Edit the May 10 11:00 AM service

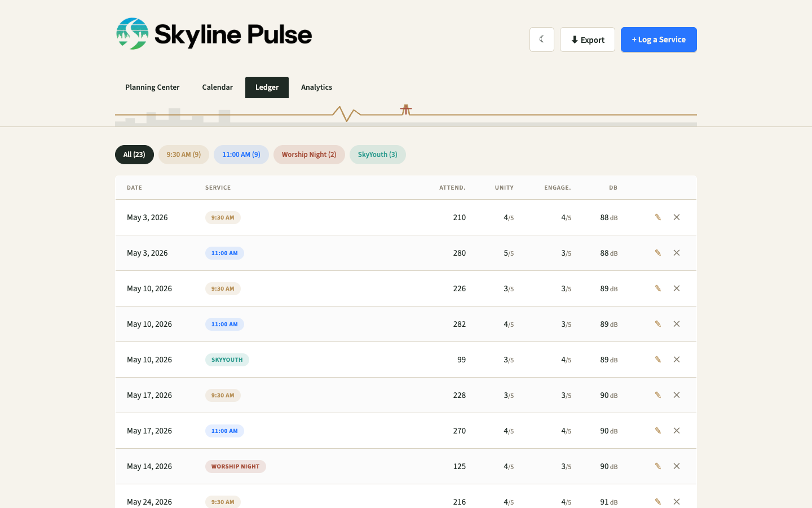(x=658, y=324)
